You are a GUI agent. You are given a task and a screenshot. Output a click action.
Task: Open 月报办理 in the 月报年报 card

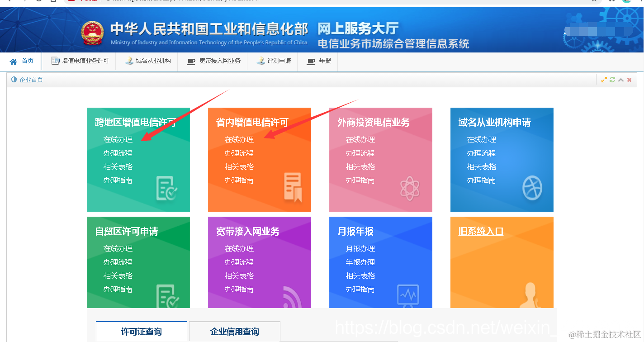tap(361, 248)
